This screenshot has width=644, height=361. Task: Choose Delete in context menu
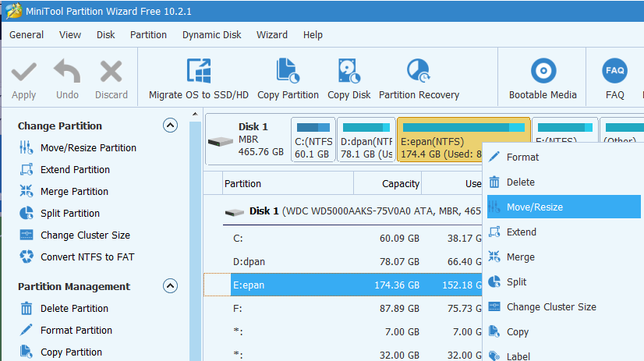pyautogui.click(x=563, y=182)
